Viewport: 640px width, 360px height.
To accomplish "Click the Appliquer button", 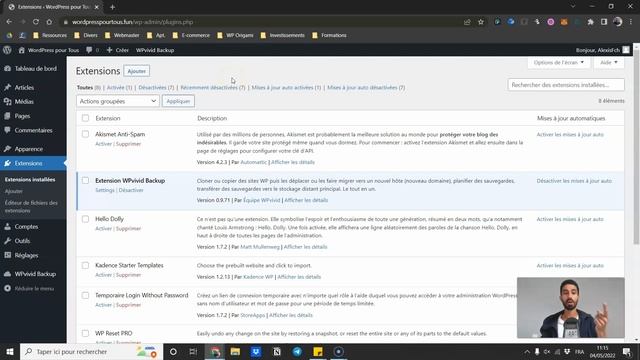I will pos(178,101).
